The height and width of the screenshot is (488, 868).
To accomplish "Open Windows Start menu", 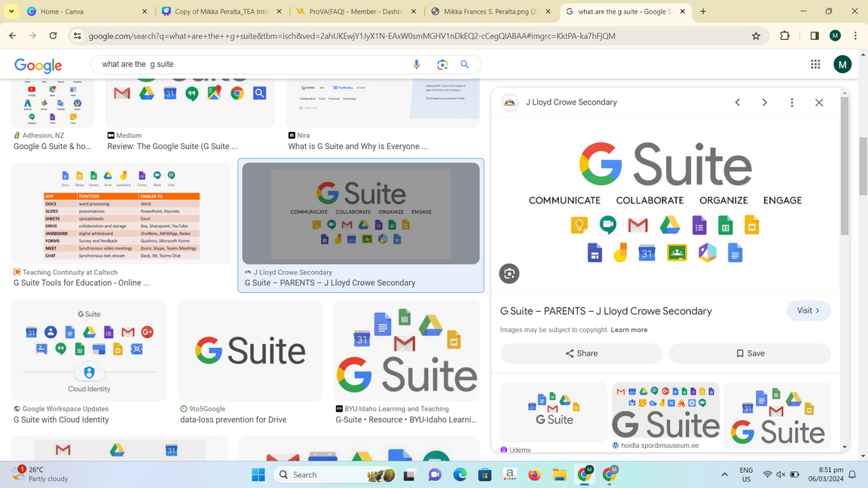I will click(258, 474).
